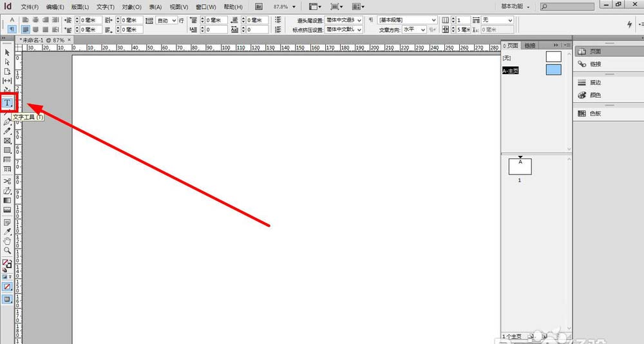Select the Hand tool
Viewport: 644px width, 344px height.
point(7,242)
